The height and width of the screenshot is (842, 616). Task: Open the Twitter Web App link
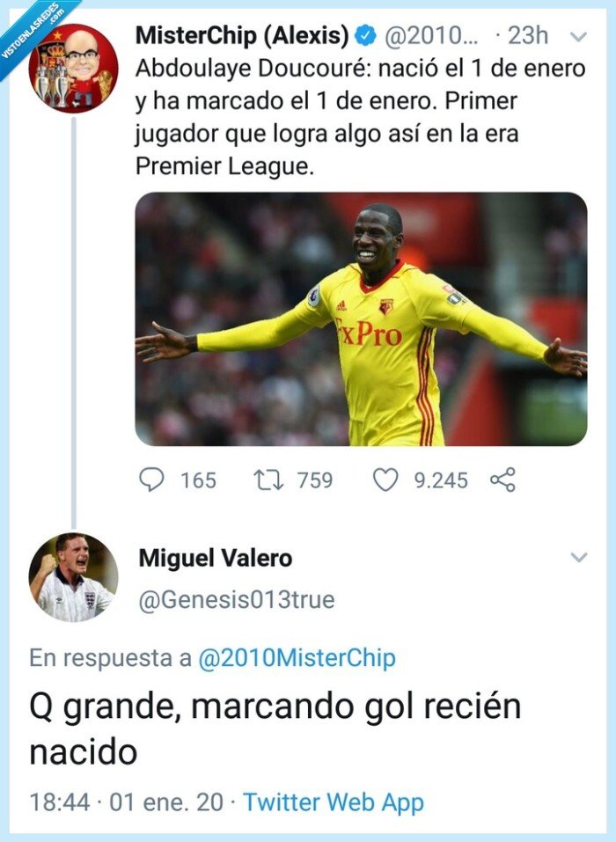(334, 802)
